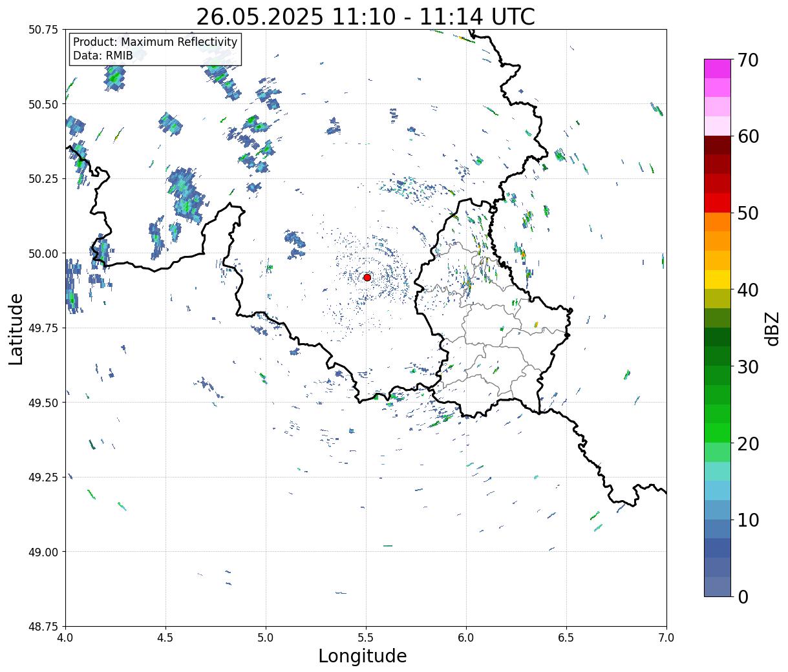
Task: Click the red radar location marker
Action: point(367,277)
